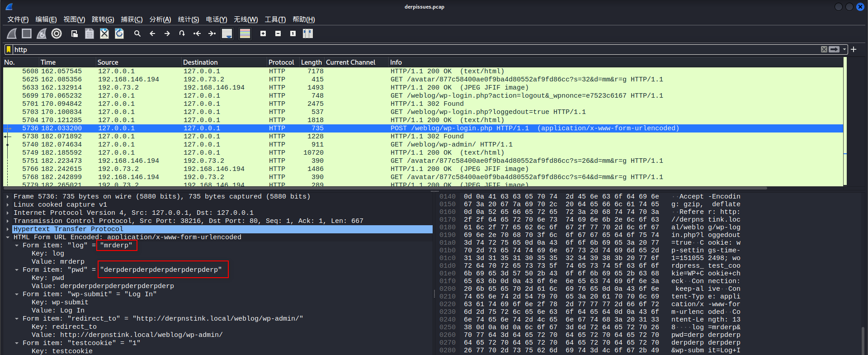
Task: Open the 帮助(H) menu
Action: [303, 19]
